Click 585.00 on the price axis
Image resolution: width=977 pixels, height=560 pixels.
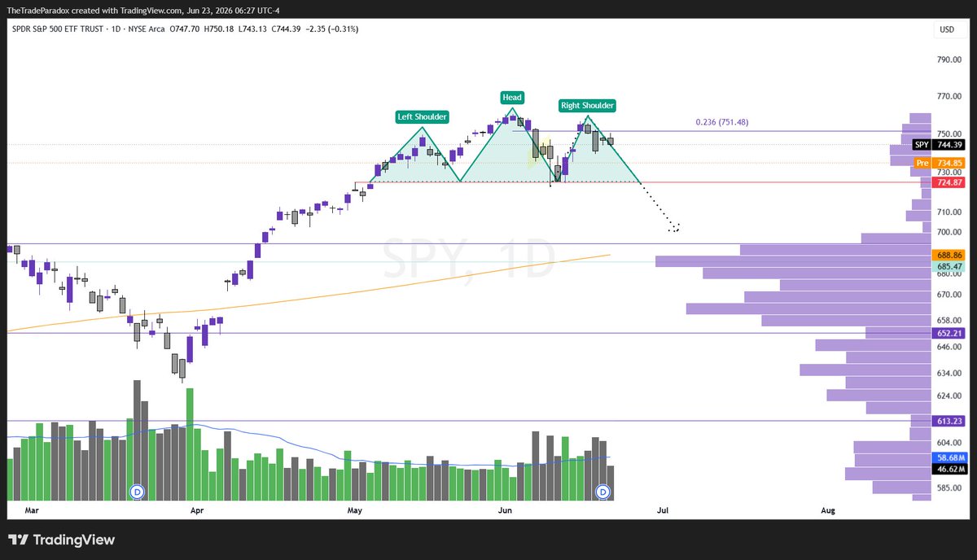[949, 488]
